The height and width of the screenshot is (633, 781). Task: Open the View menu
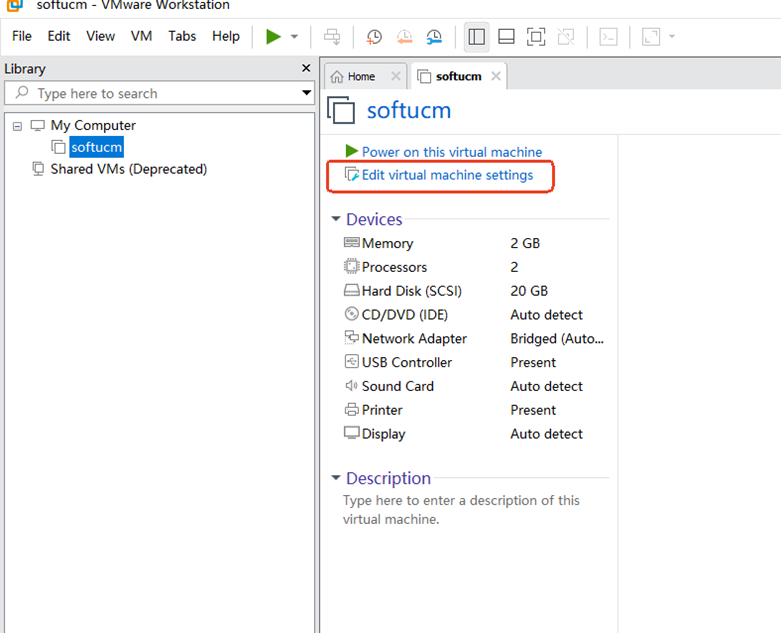pos(100,36)
